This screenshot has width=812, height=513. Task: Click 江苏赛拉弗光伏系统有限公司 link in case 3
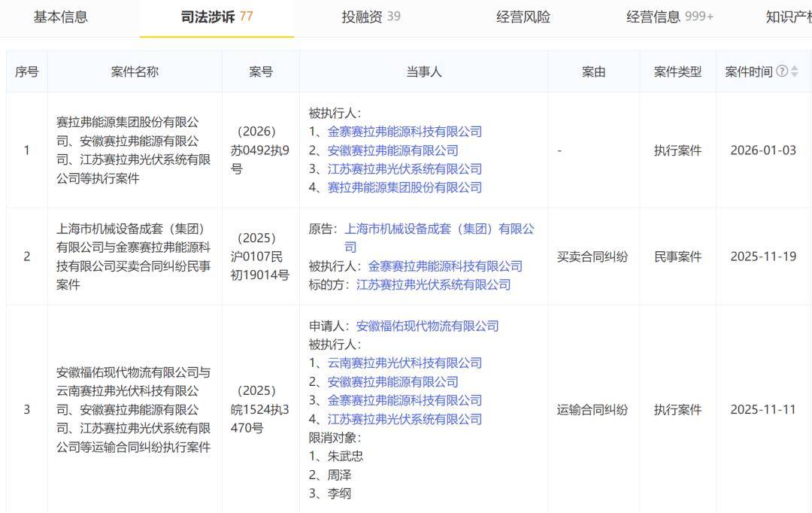click(404, 419)
